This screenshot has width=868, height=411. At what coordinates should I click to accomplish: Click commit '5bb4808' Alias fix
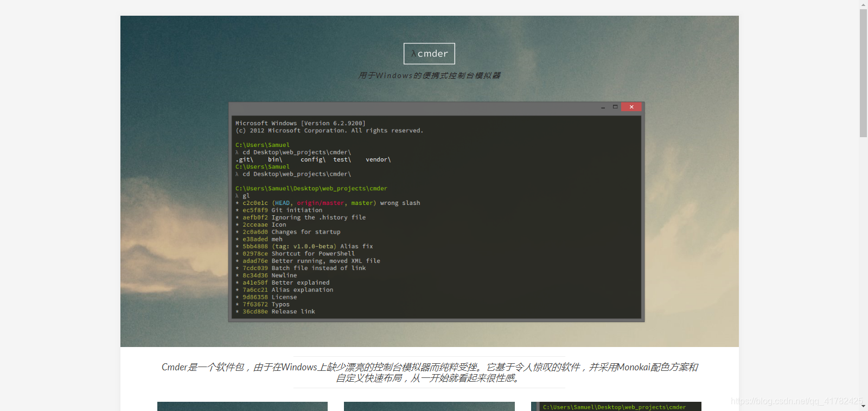tap(304, 247)
